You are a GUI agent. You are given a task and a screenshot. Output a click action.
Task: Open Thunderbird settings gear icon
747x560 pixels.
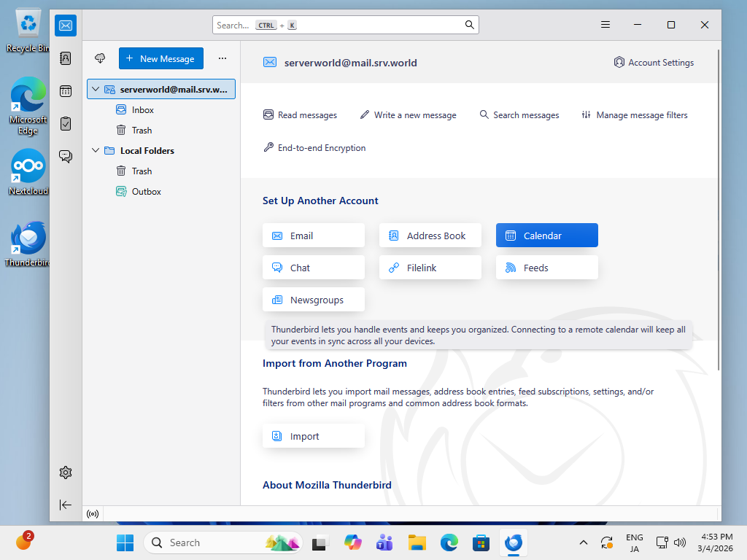[x=66, y=472]
